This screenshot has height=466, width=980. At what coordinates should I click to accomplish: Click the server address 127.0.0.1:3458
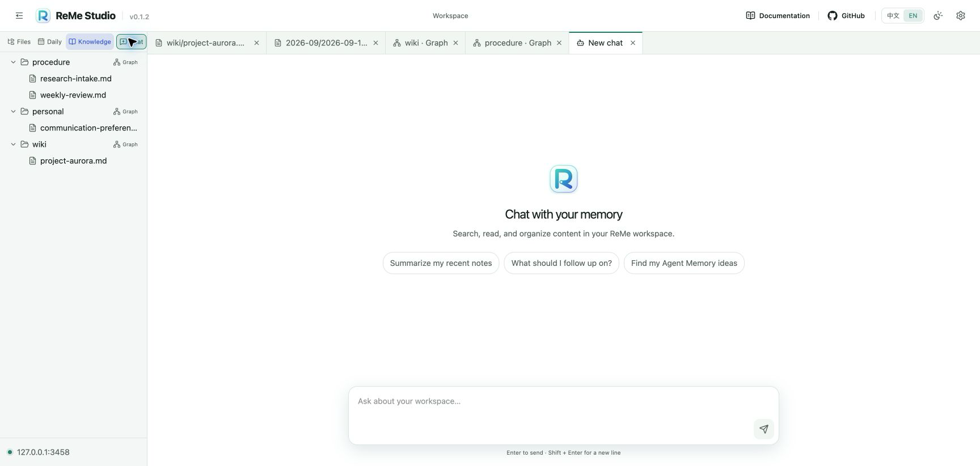click(43, 452)
